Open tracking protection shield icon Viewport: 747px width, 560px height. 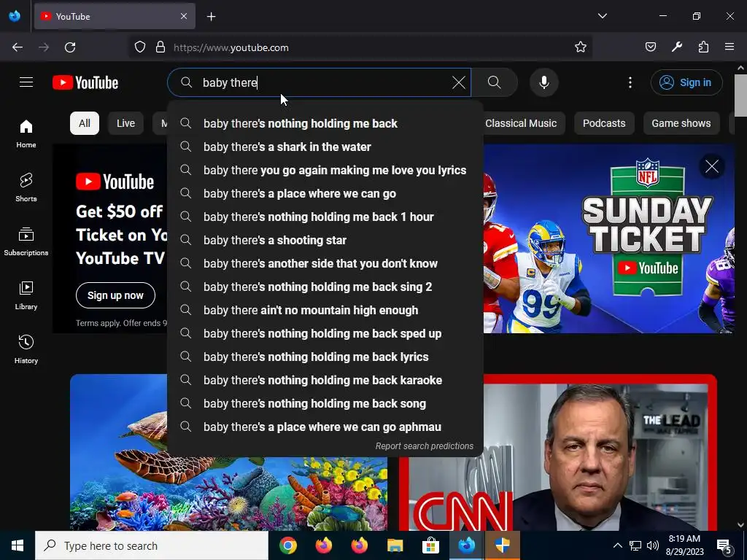139,47
